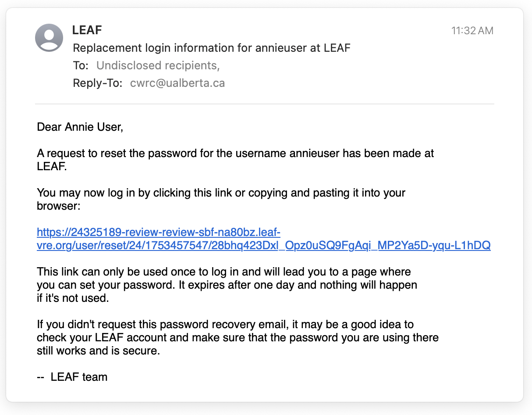Click the bold sender name LEAF in the header
Screen dimensions: 532x415
point(87,30)
